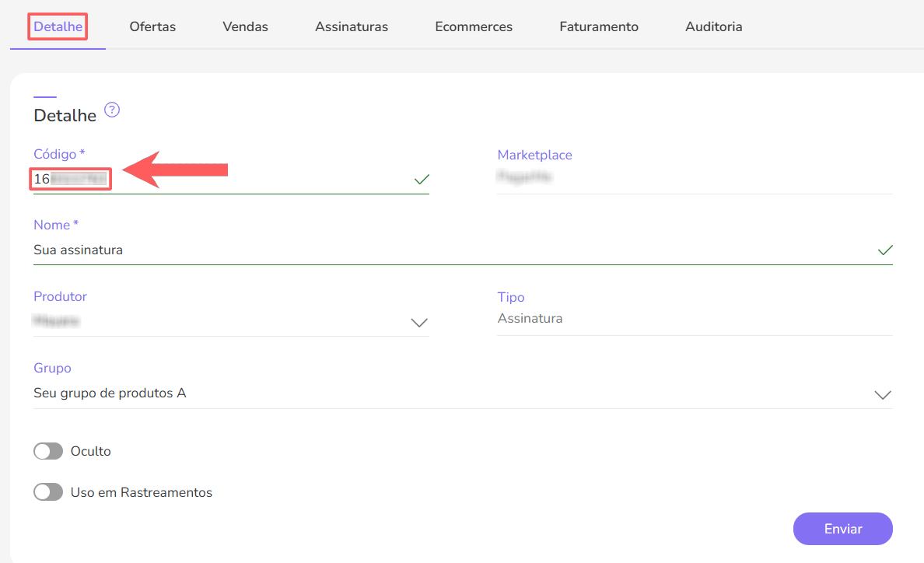Click green checkmark in Nome field
Viewport: 924px width, 563px height.
(x=885, y=250)
